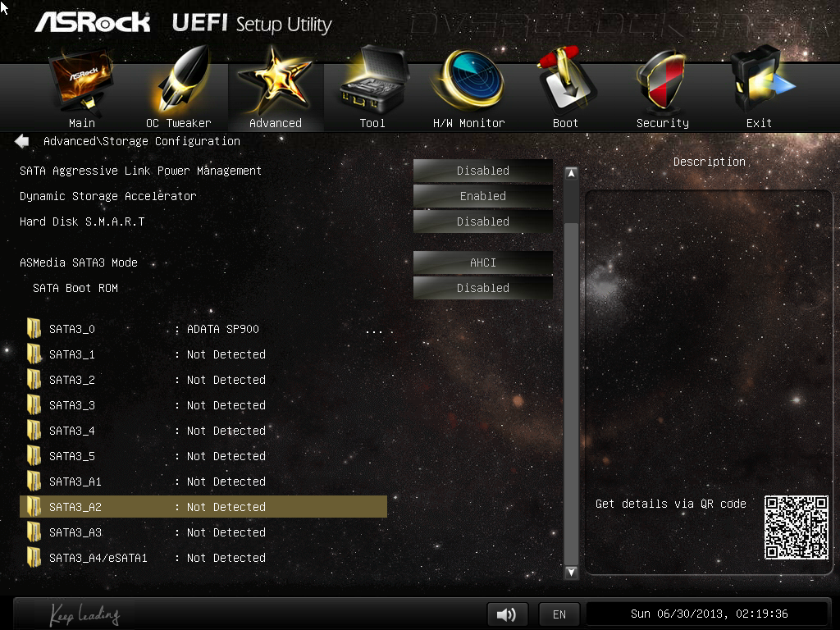Open ASMedia SATA3 Mode AHCI selector

[482, 263]
